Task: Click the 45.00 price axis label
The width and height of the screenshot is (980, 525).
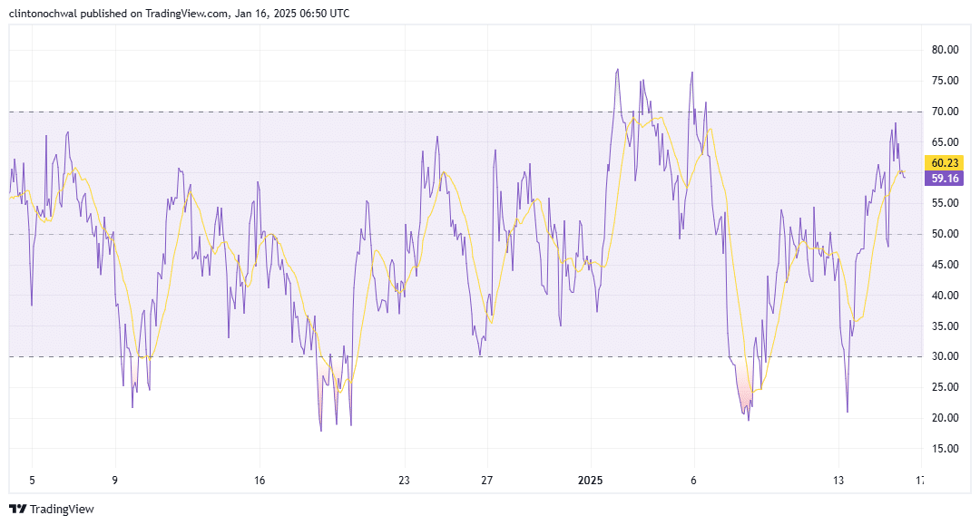Action: [x=945, y=264]
